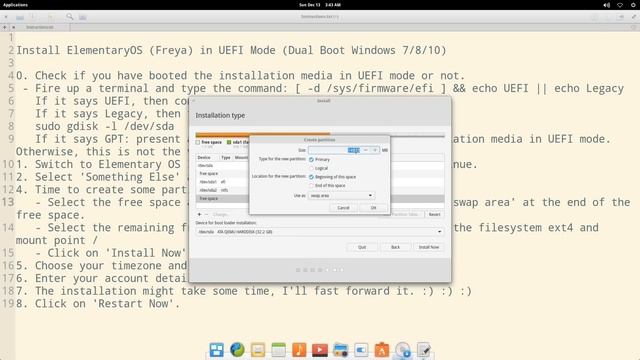Click the Device column header

[204, 158]
